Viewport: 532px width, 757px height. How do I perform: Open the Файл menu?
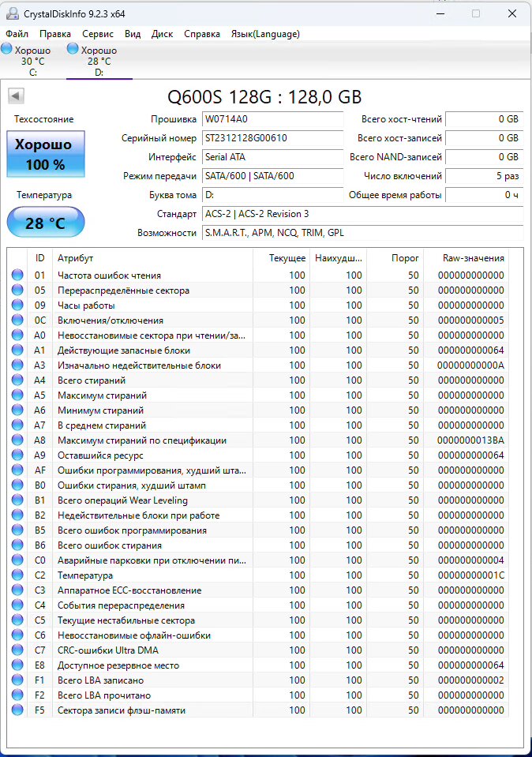point(17,34)
